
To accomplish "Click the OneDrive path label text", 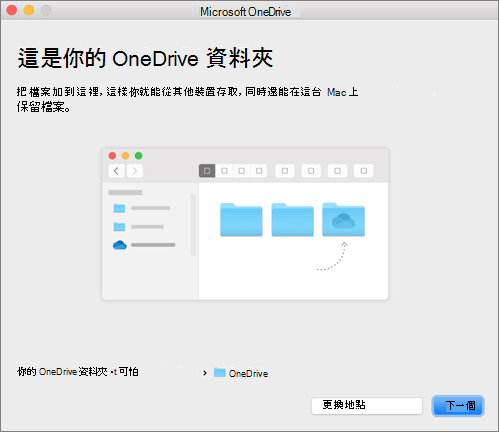I will 248,373.
